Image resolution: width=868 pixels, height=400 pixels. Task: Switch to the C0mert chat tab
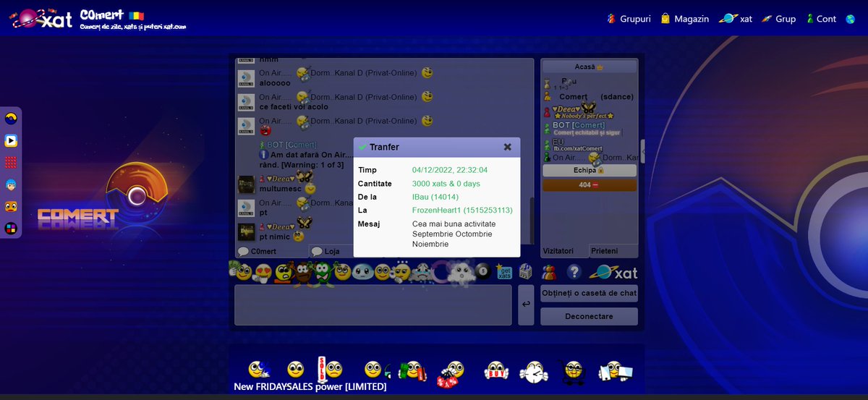[271, 251]
